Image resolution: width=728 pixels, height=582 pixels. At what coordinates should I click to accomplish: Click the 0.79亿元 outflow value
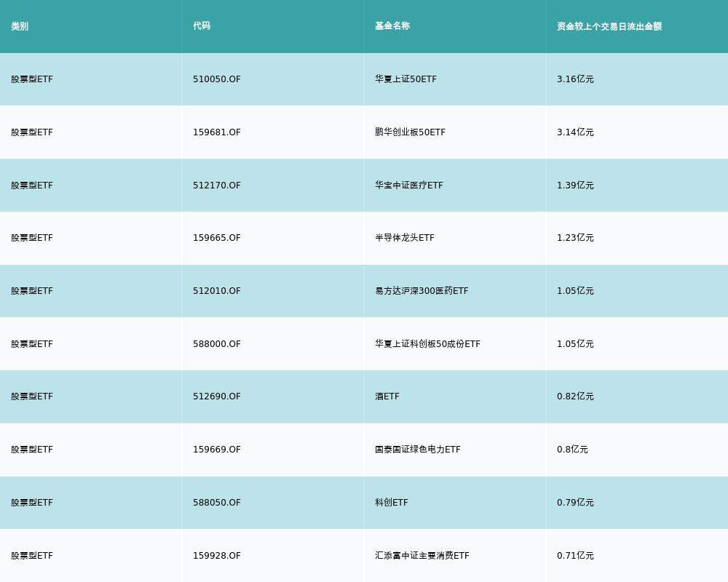(575, 503)
